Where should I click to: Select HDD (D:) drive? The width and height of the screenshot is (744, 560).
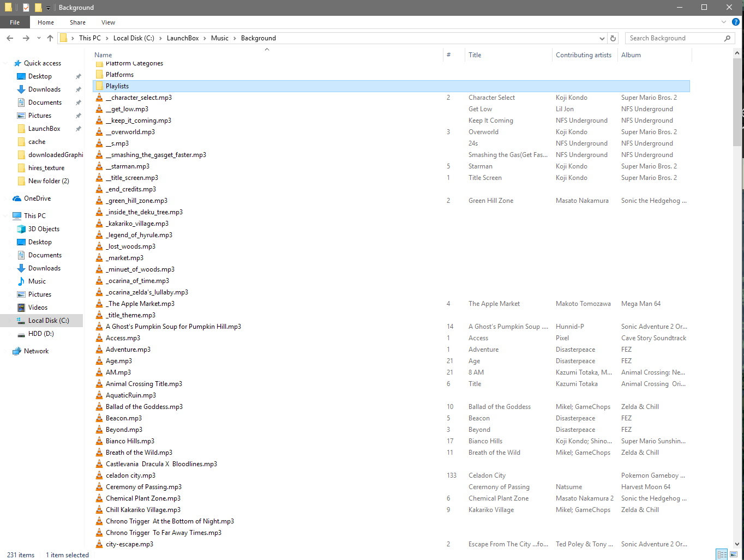point(41,334)
